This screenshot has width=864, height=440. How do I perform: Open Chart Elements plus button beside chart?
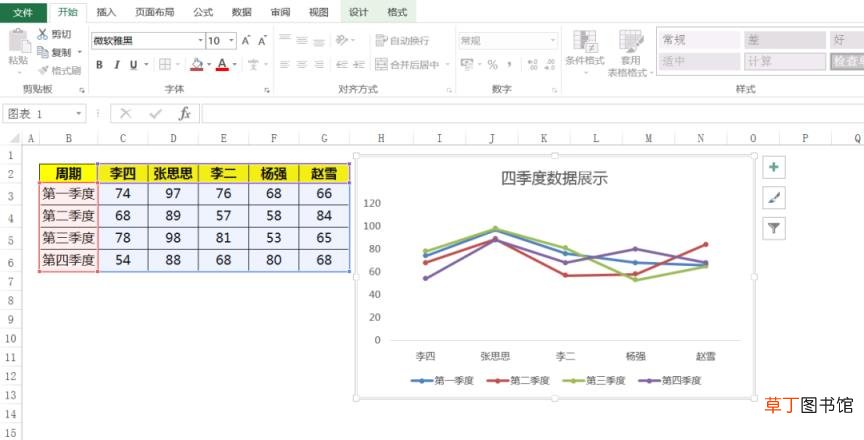[x=774, y=167]
